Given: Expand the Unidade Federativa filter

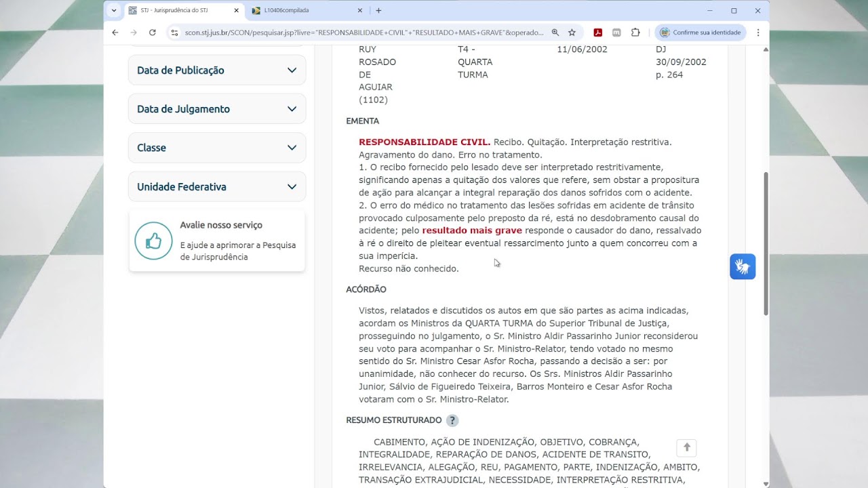Looking at the screenshot, I should click(217, 186).
